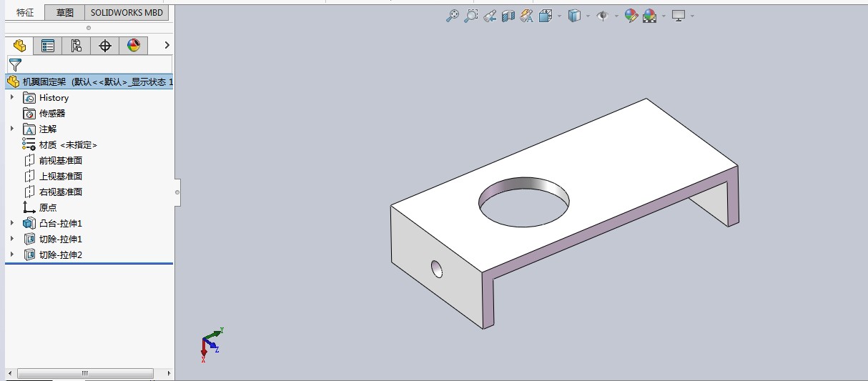Activate Section View tool

[x=508, y=15]
